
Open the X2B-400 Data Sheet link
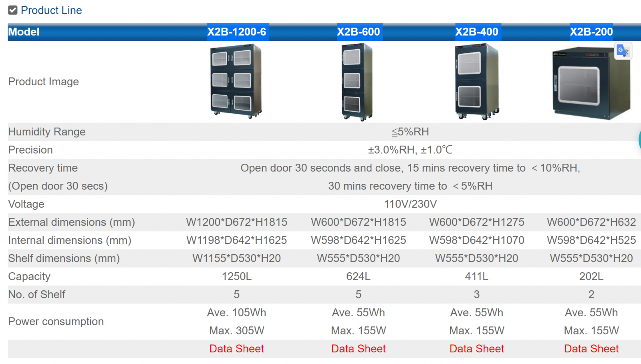[476, 349]
